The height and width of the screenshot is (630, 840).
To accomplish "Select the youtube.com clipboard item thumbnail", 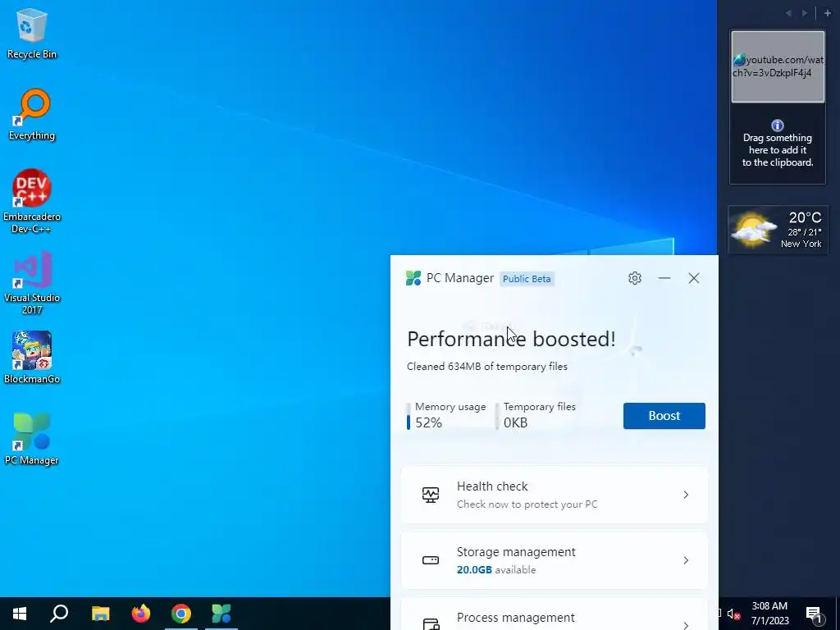I will (x=778, y=66).
